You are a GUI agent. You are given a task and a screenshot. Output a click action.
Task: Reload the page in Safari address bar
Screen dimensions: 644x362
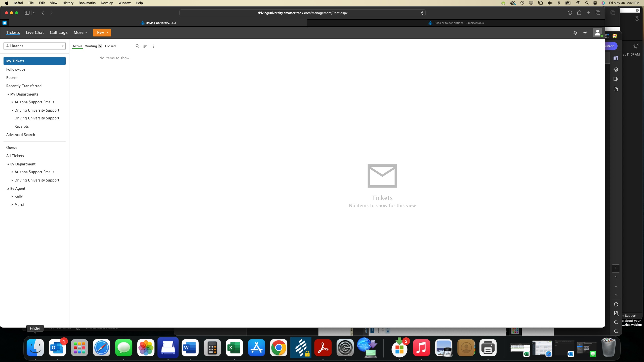[x=422, y=13]
